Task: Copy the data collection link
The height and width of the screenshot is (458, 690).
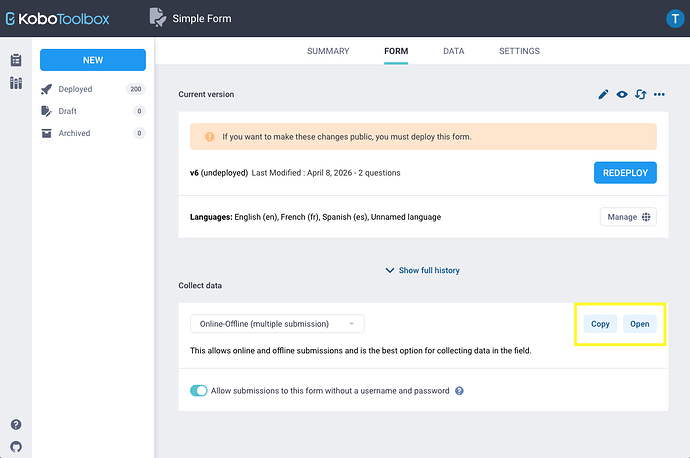Action: pos(600,324)
